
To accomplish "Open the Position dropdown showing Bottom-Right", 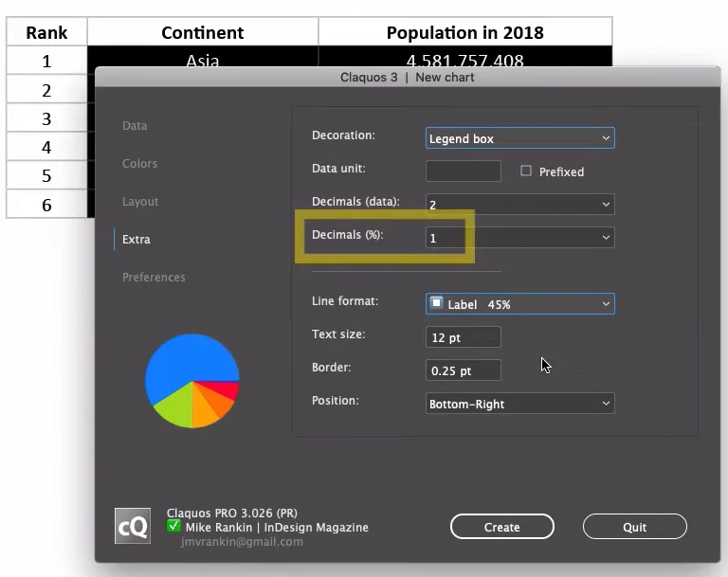I will [x=520, y=404].
